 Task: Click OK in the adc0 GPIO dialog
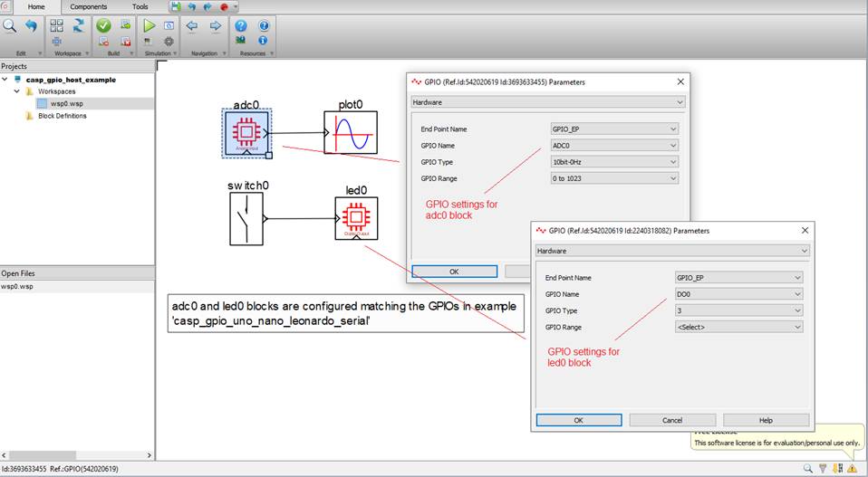454,271
